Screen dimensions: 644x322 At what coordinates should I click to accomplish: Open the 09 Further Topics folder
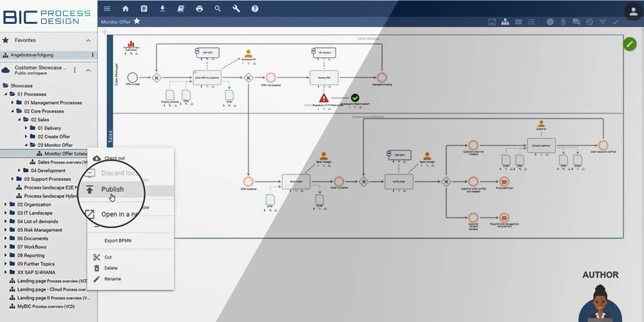pyautogui.click(x=35, y=264)
